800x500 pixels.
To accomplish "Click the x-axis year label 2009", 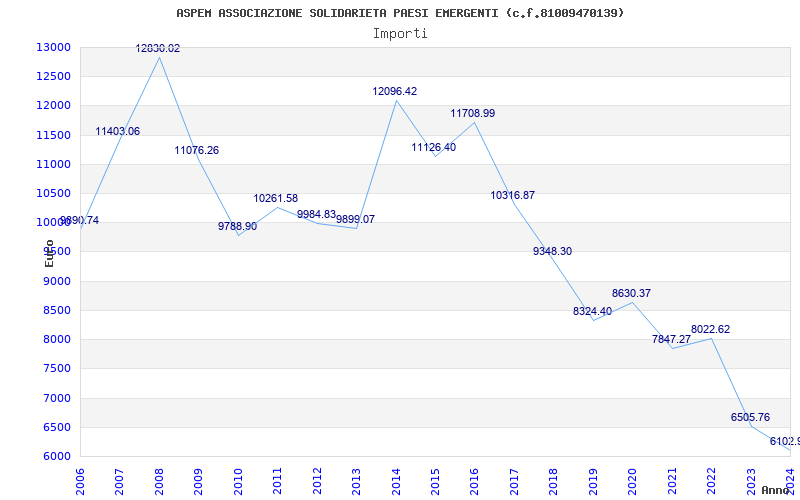I will pos(198,481).
